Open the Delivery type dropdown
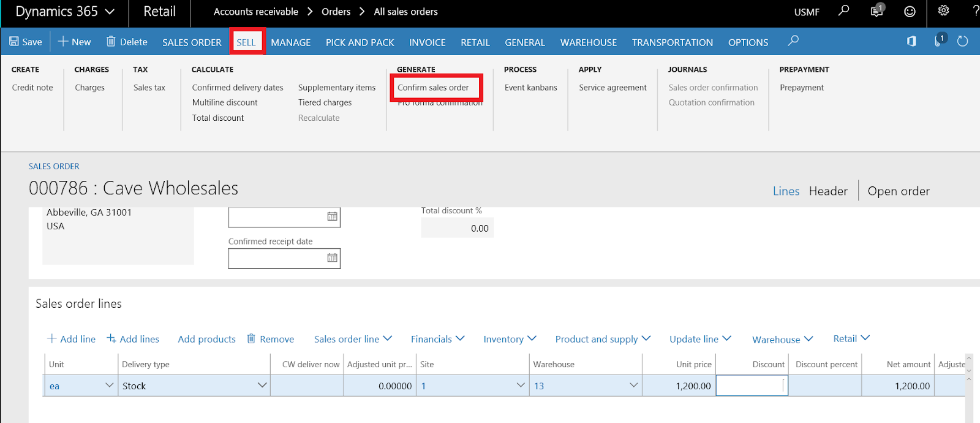 click(262, 386)
